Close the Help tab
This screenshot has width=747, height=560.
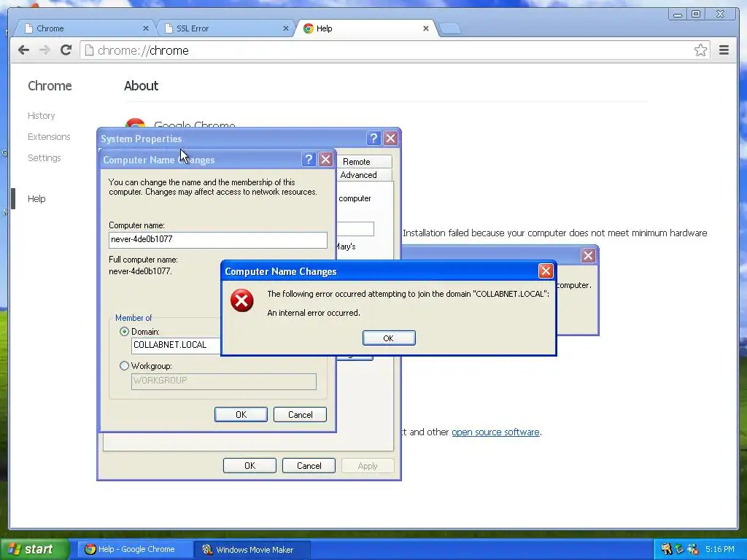pos(426,28)
